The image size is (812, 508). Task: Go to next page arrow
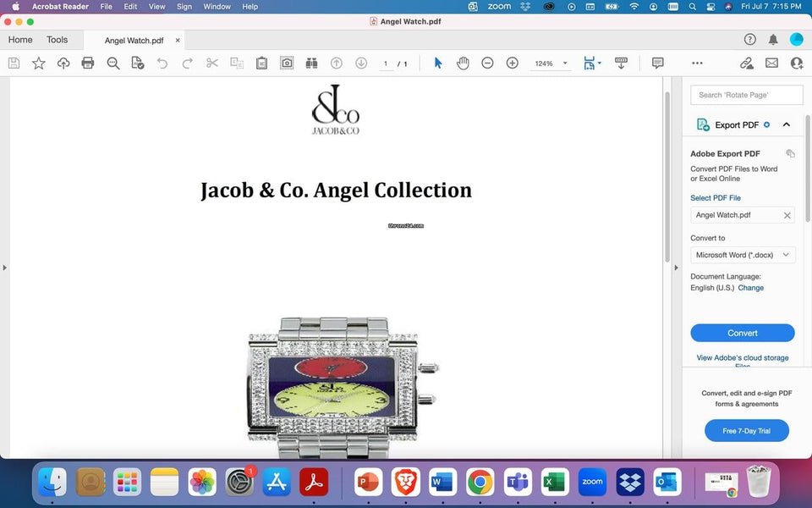361,63
